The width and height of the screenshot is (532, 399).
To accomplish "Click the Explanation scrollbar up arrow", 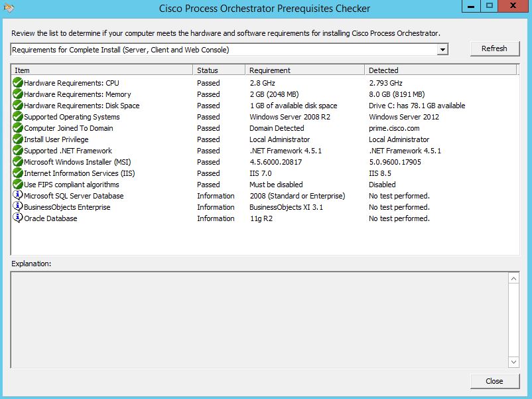I will (x=513, y=279).
